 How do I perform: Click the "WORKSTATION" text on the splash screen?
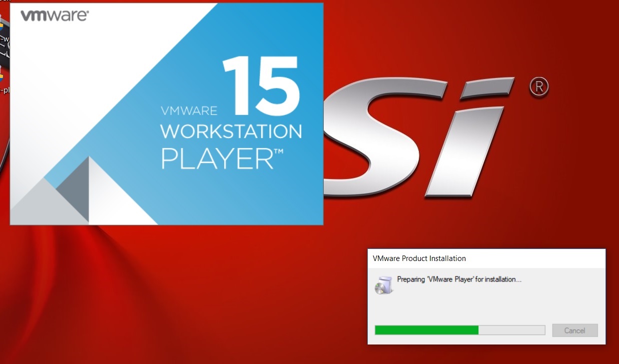[x=231, y=131]
